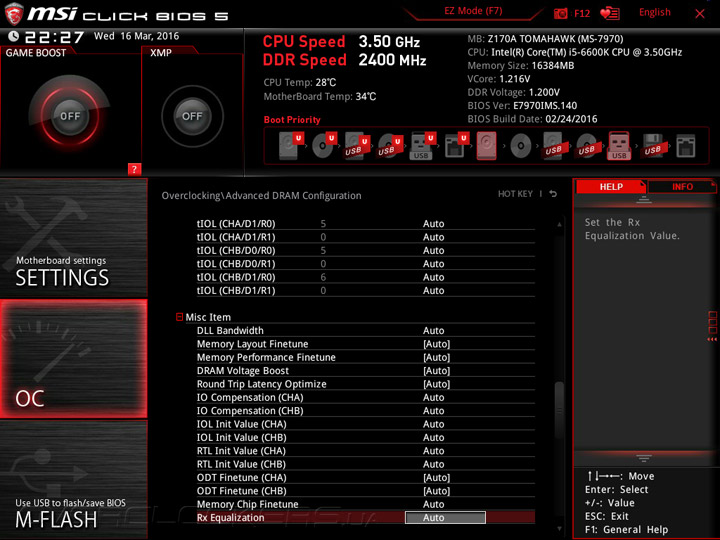Click the MSI dragon shield logo

[x=14, y=14]
